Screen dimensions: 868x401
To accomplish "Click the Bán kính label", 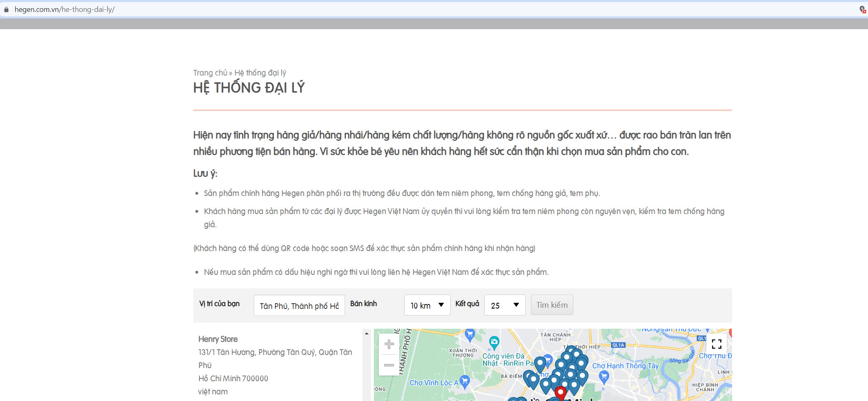I will point(364,304).
